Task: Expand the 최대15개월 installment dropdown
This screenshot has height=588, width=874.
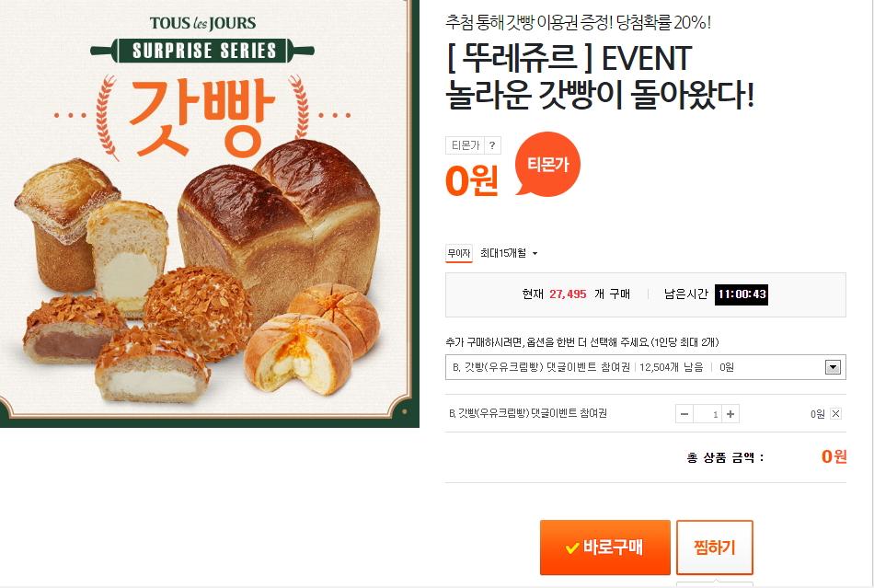Action: [x=509, y=253]
